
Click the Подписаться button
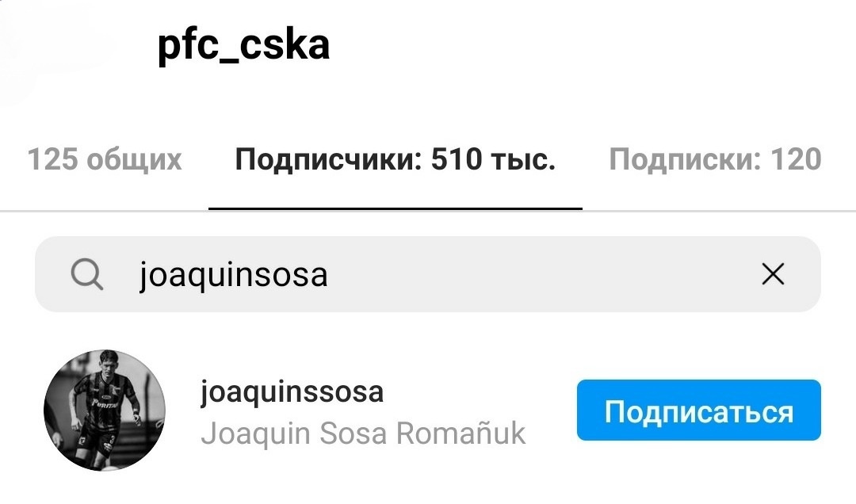(x=699, y=410)
